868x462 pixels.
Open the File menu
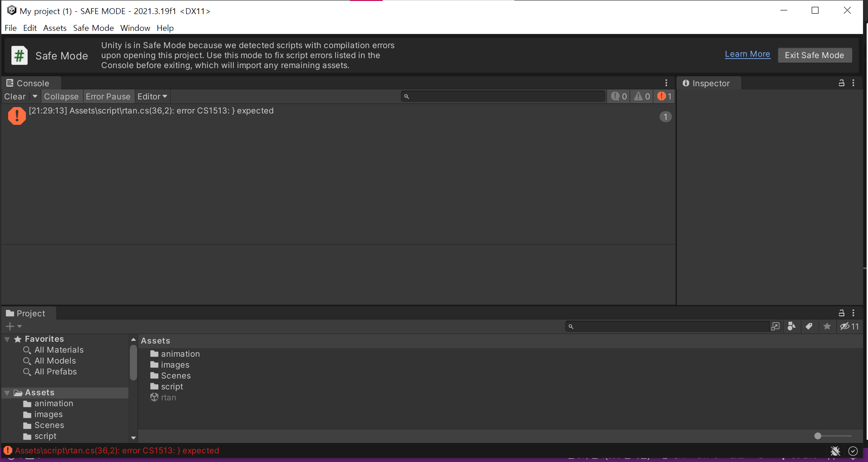[x=10, y=28]
